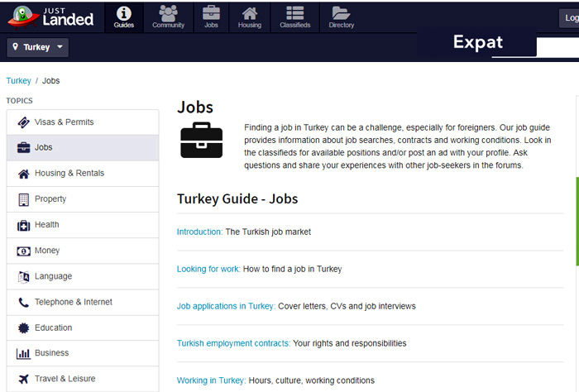Screen dimensions: 579x392
Task: Select the Visas & Permits ticket icon
Action: click(24, 122)
